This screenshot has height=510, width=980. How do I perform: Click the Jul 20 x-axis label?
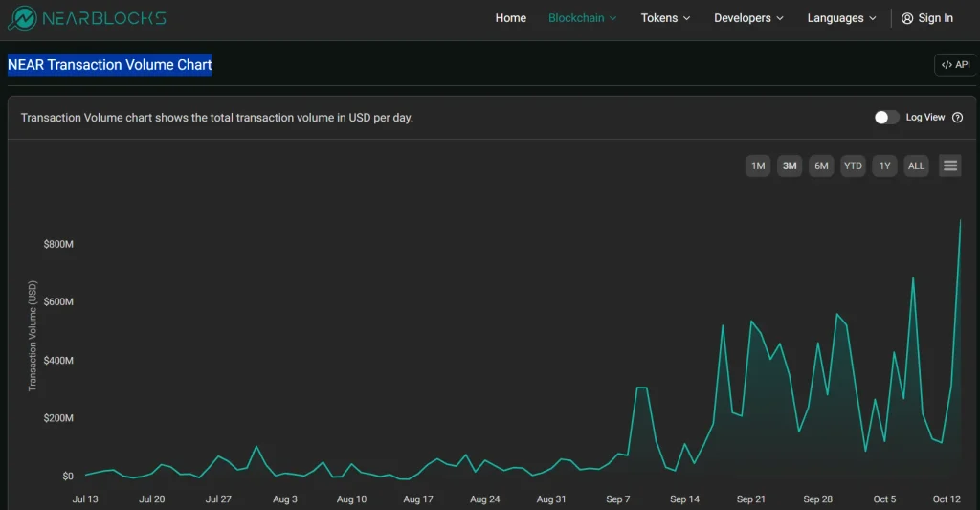click(x=152, y=499)
